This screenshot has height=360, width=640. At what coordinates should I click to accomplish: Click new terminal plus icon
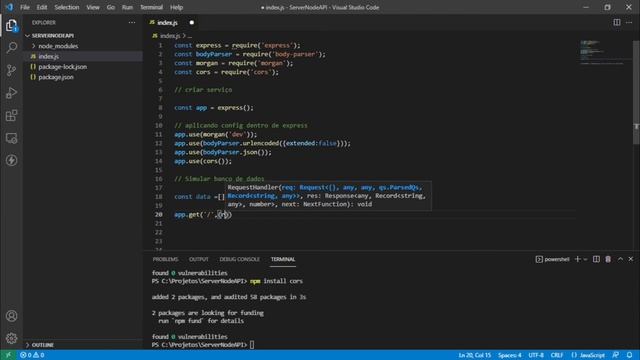[578, 259]
